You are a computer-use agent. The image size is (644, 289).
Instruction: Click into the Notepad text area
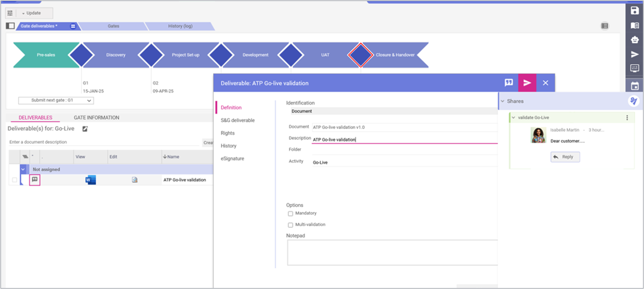pyautogui.click(x=392, y=253)
